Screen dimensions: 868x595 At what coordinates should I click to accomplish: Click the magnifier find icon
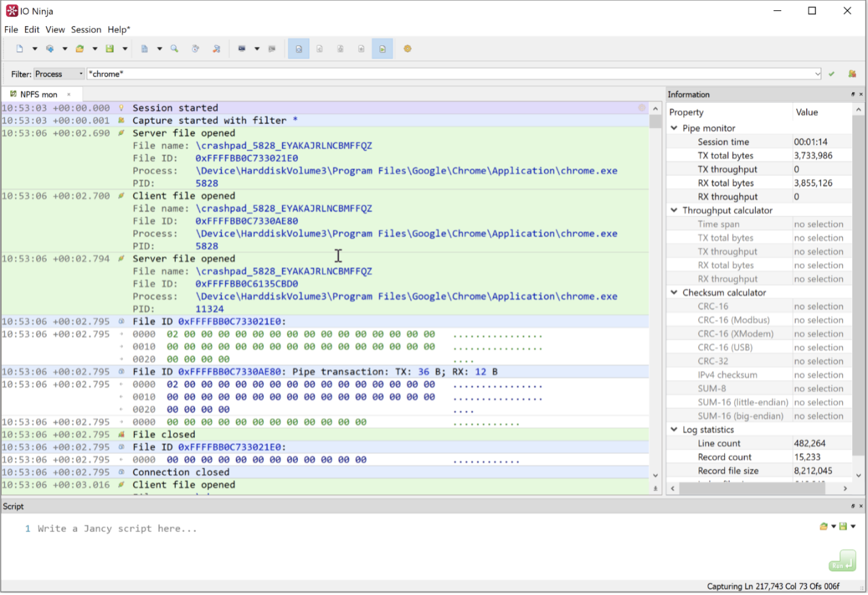click(x=175, y=49)
